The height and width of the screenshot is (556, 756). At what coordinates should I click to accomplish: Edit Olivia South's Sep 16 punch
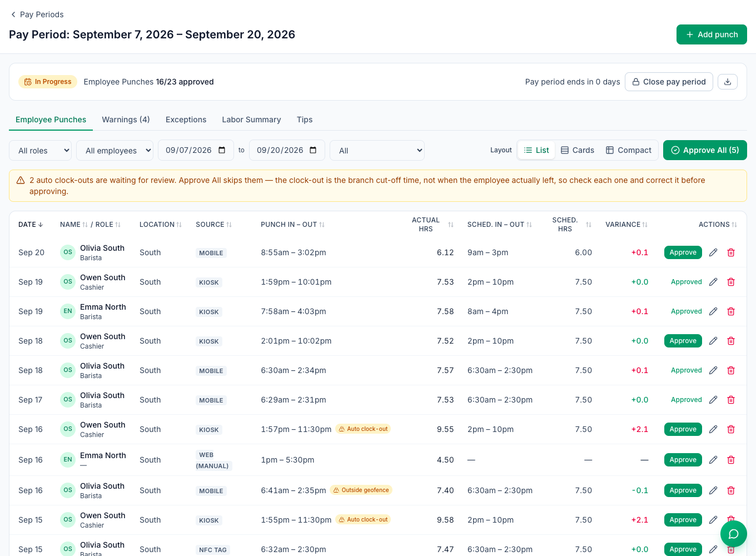[713, 490]
